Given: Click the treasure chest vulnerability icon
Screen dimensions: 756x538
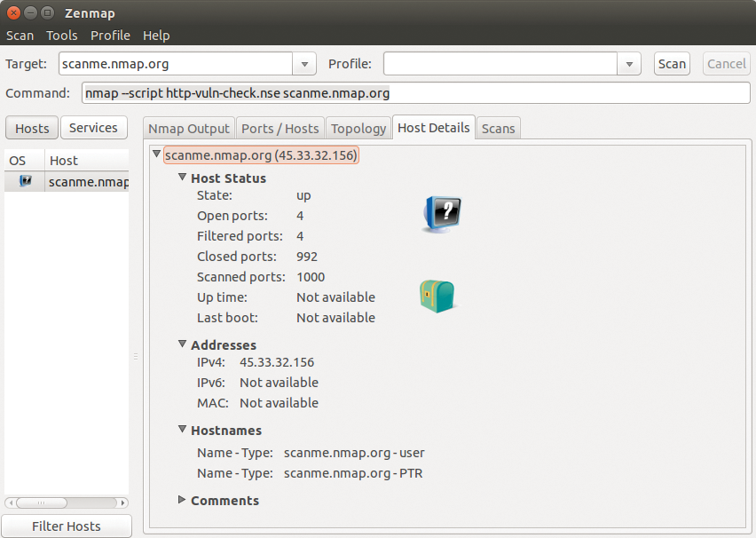Looking at the screenshot, I should pos(437,296).
